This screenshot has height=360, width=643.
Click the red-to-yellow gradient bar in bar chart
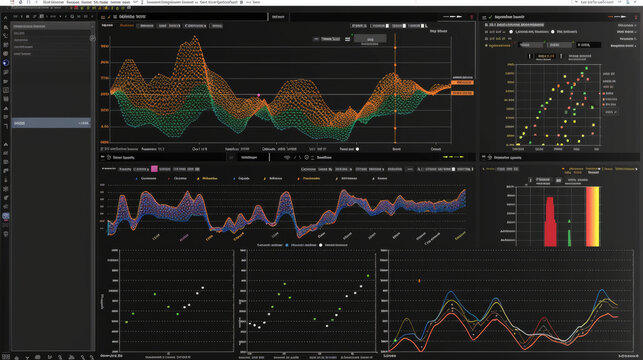(593, 216)
